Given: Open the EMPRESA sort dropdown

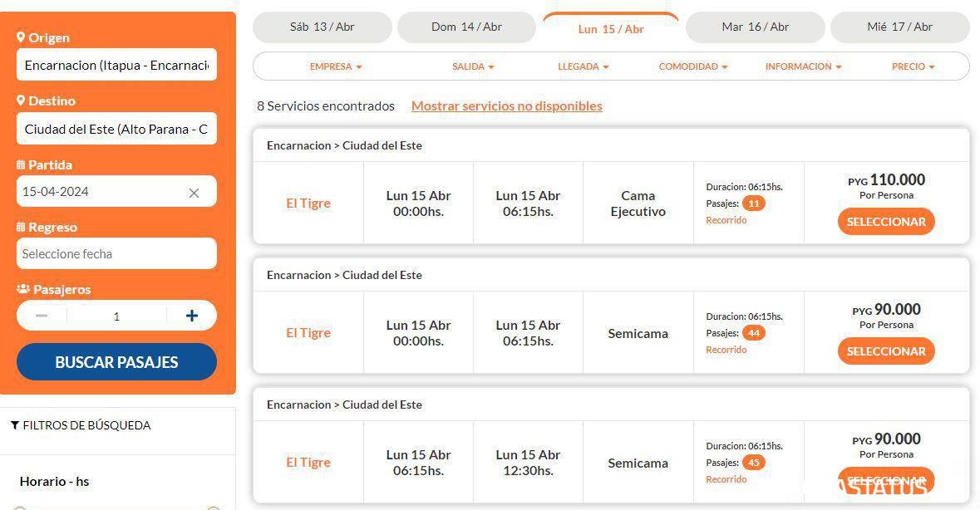Looking at the screenshot, I should 336,66.
